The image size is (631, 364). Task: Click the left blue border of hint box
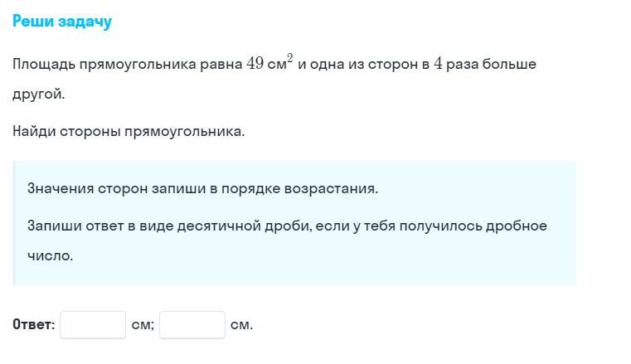(14, 223)
